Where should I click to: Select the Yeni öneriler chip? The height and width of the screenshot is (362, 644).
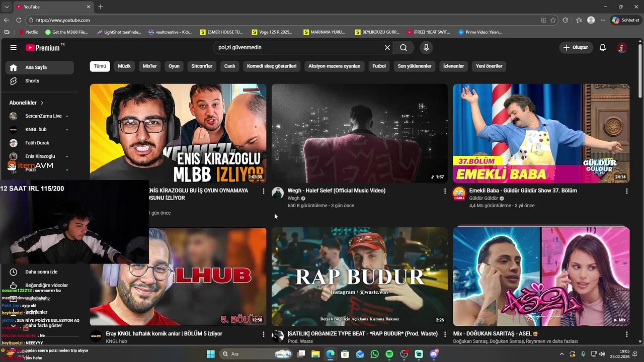point(489,66)
